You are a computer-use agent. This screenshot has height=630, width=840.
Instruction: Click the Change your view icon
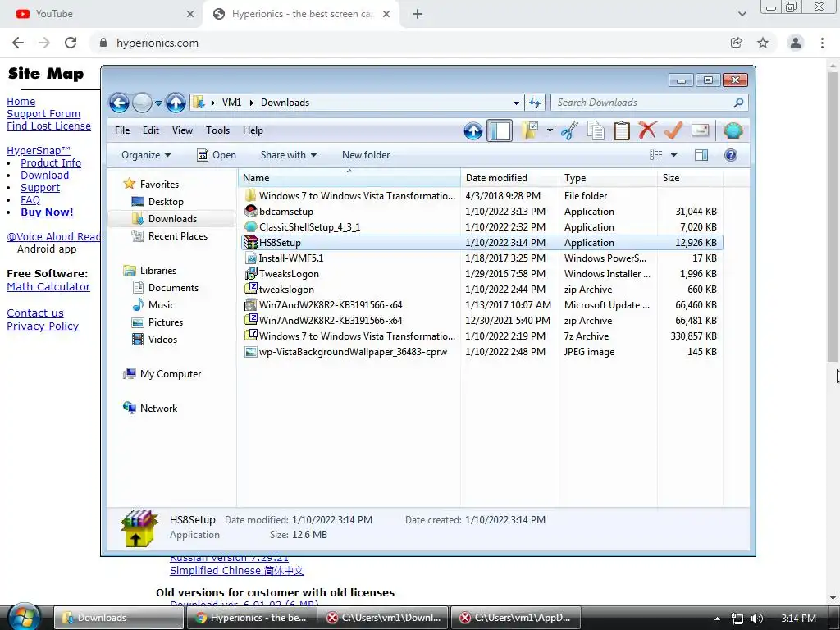pyautogui.click(x=655, y=155)
